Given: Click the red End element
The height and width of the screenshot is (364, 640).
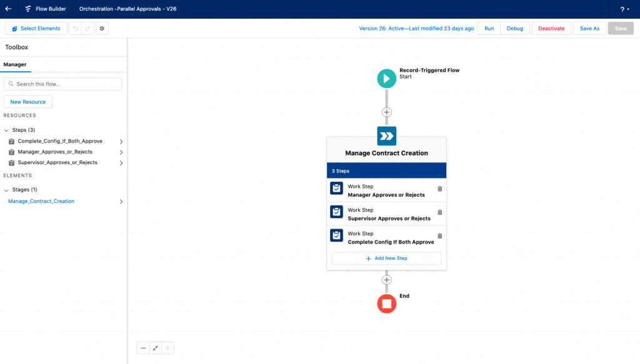Looking at the screenshot, I should click(x=386, y=303).
